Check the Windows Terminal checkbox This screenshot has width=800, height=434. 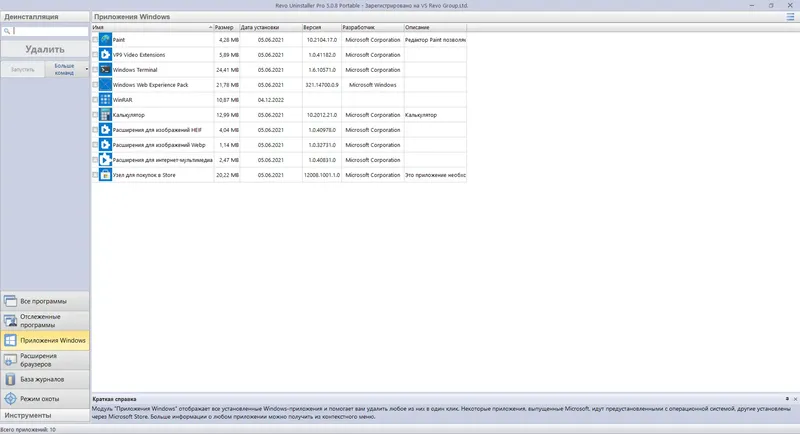[95, 69]
